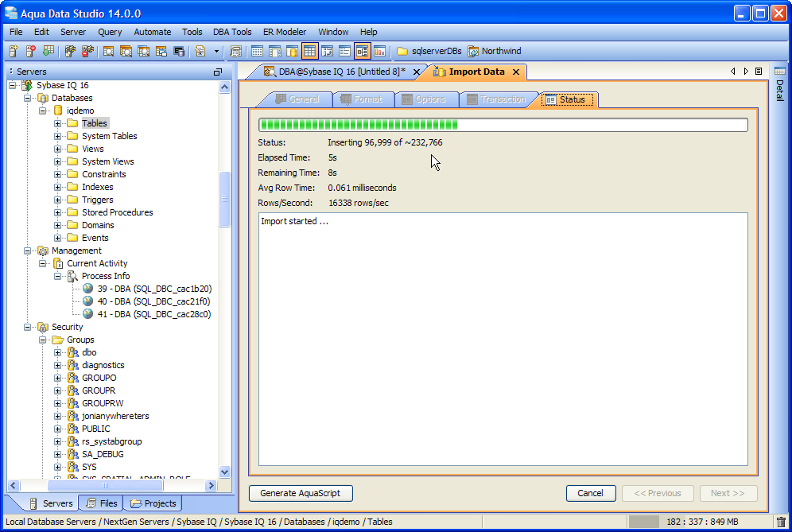The width and height of the screenshot is (792, 532).
Task: Click the Servers tree vertical scrollbar thumb
Action: (x=225, y=199)
